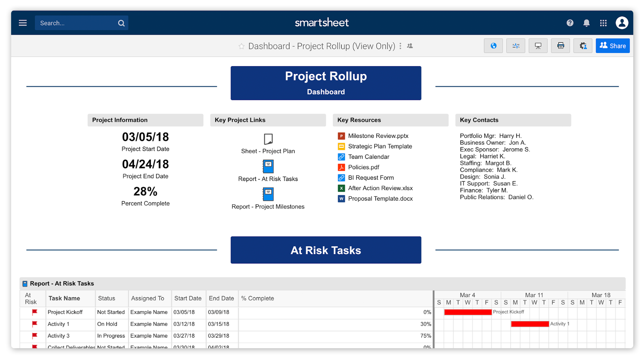Open the dashboard three-dot options menu
644x361 pixels.
click(x=400, y=46)
